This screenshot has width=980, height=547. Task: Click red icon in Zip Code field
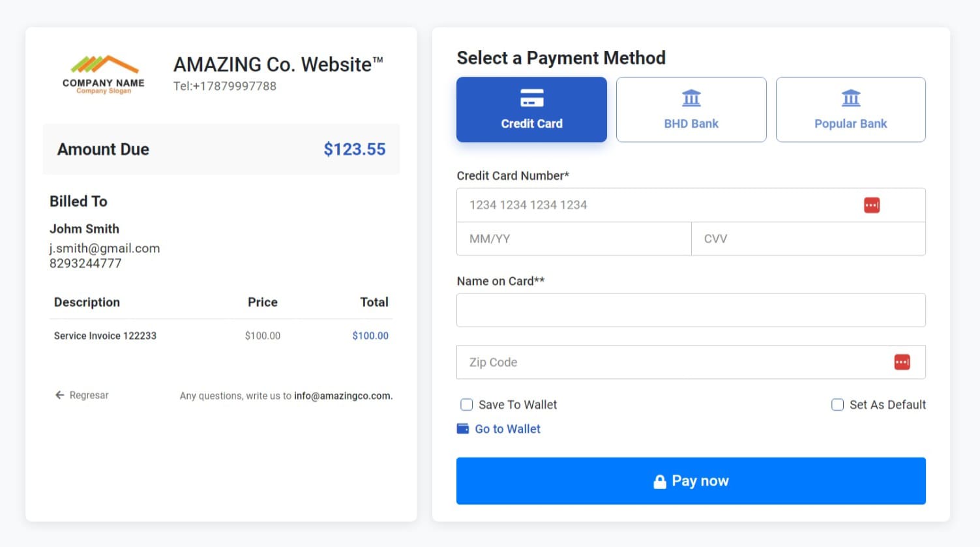pyautogui.click(x=902, y=362)
